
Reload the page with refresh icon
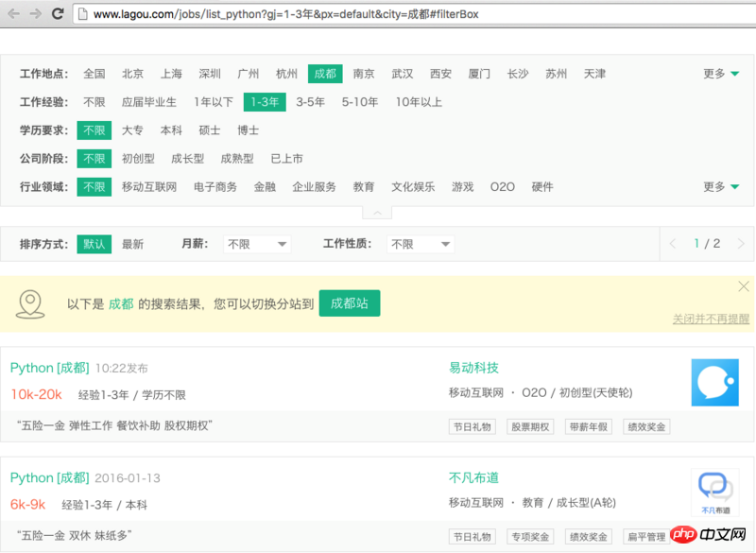click(58, 14)
